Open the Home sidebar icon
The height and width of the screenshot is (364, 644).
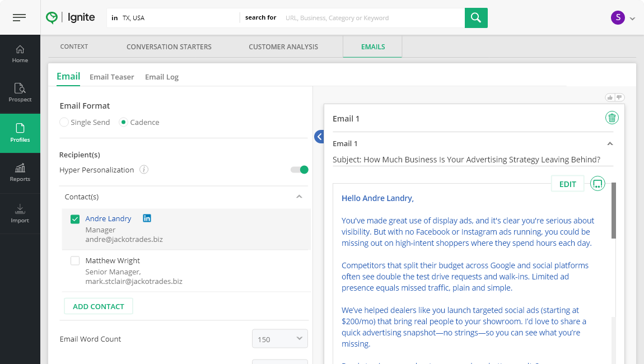tap(20, 54)
